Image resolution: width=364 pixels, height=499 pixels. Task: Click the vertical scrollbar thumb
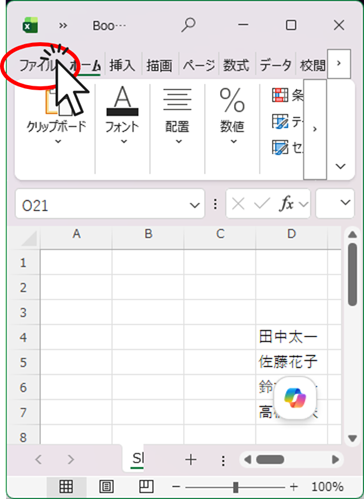(x=352, y=274)
